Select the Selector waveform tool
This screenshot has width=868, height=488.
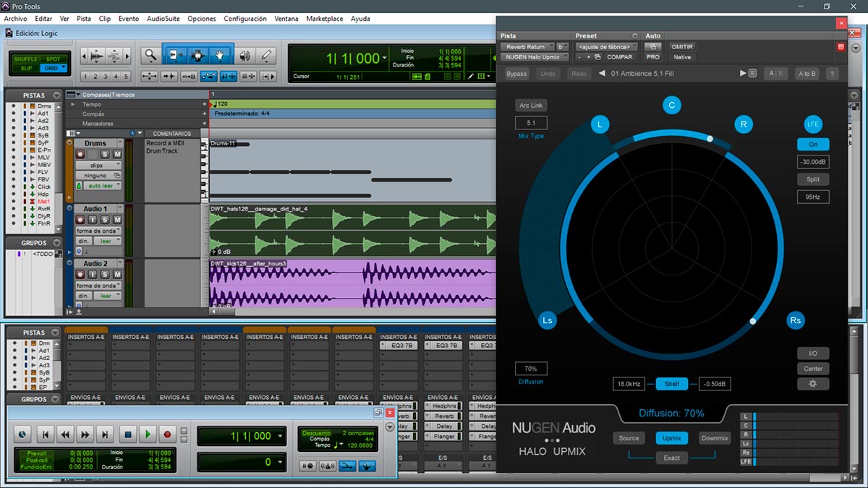pyautogui.click(x=197, y=56)
